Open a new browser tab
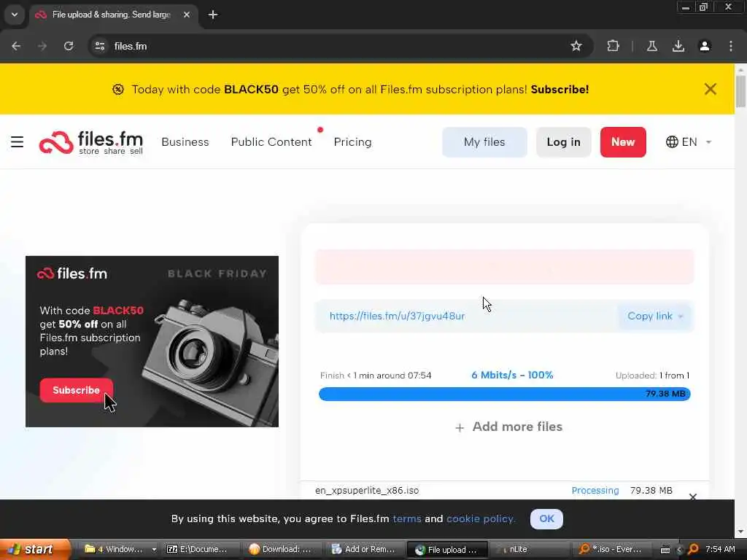This screenshot has height=560, width=747. 213,15
